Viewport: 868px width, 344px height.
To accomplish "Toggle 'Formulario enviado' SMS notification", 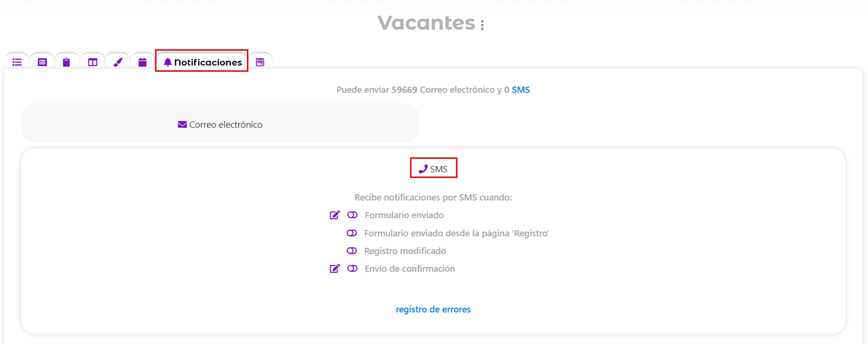I will point(353,215).
